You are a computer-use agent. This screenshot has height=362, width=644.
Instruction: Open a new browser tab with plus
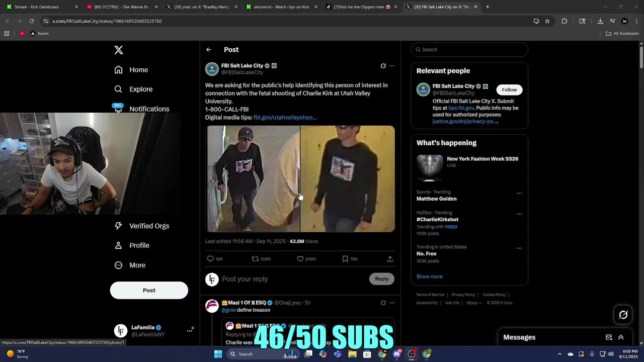(488, 7)
